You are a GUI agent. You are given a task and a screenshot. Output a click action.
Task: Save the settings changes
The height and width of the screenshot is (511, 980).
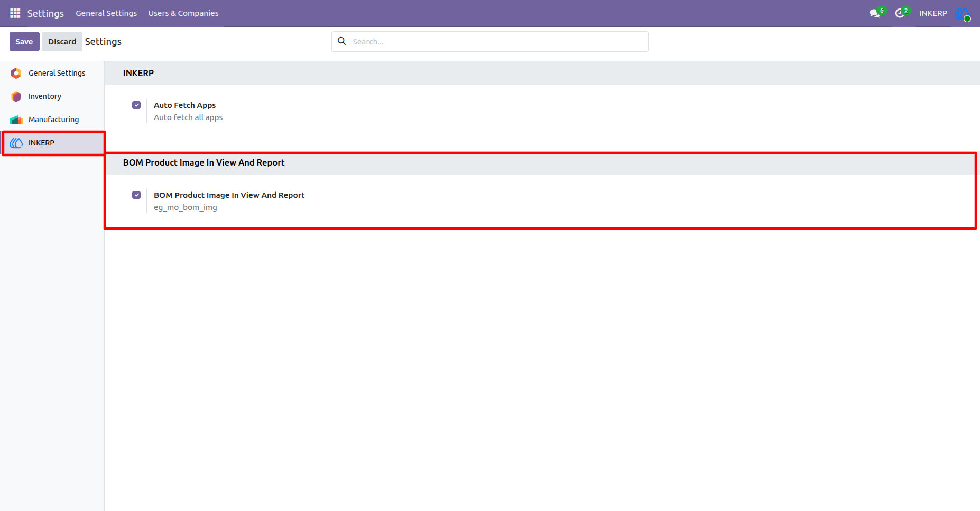pos(24,41)
